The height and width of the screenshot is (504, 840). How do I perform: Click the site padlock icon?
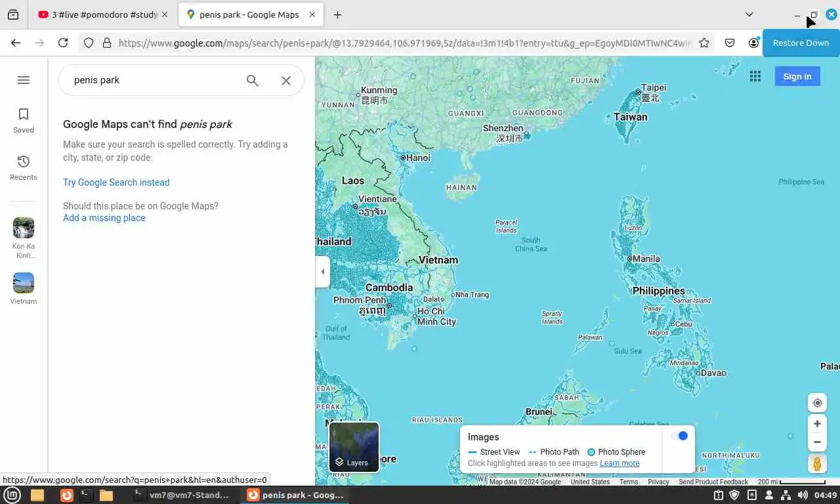point(106,43)
